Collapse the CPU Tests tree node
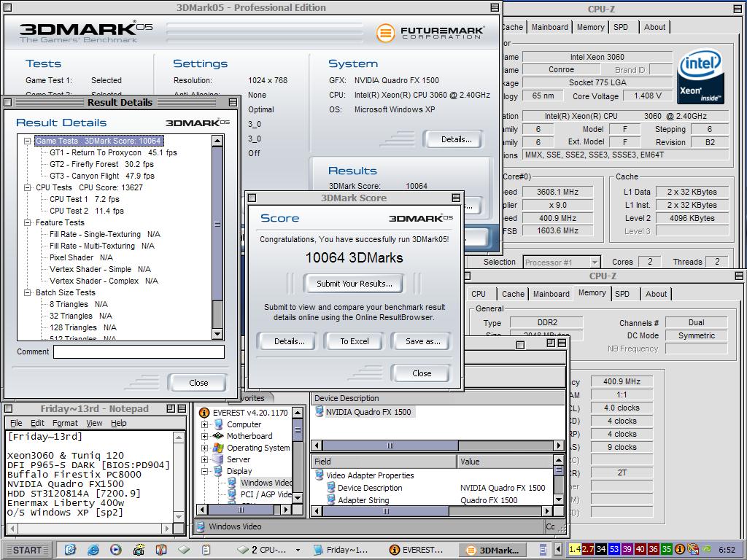Viewport: 747px width, 560px height. pos(28,187)
